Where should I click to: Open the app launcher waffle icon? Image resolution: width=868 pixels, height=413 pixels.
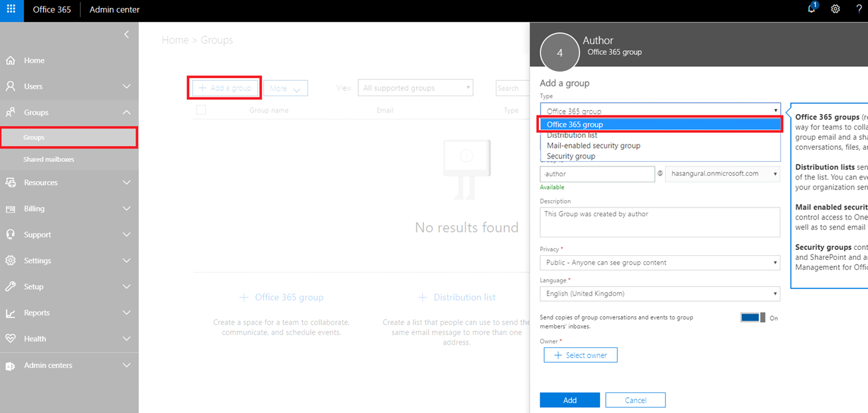[x=11, y=10]
